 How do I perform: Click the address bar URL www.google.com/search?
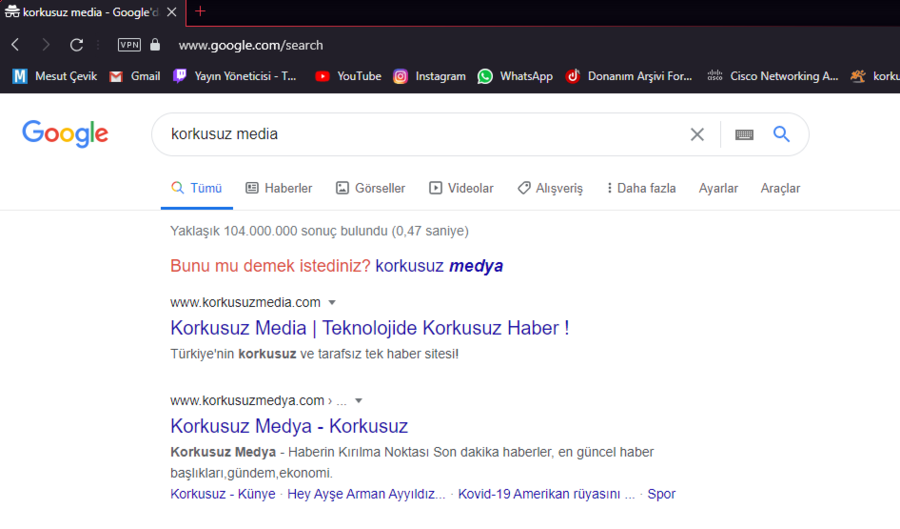point(251,45)
